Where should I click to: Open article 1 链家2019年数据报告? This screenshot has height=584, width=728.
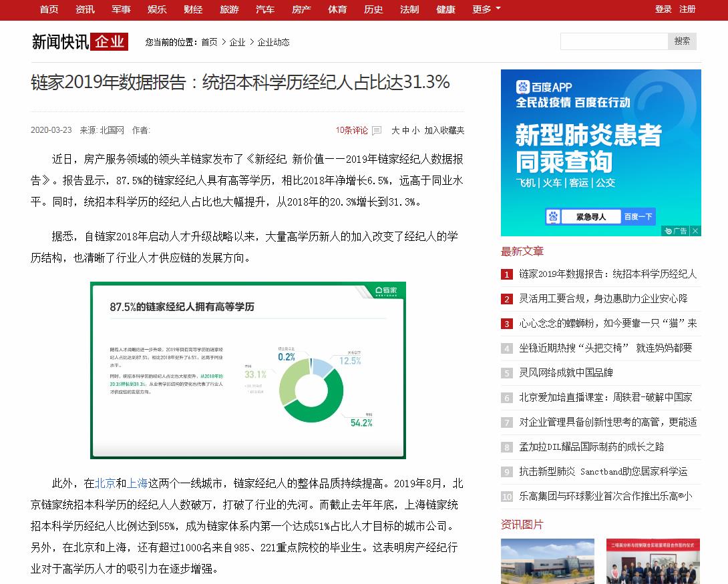(608, 274)
